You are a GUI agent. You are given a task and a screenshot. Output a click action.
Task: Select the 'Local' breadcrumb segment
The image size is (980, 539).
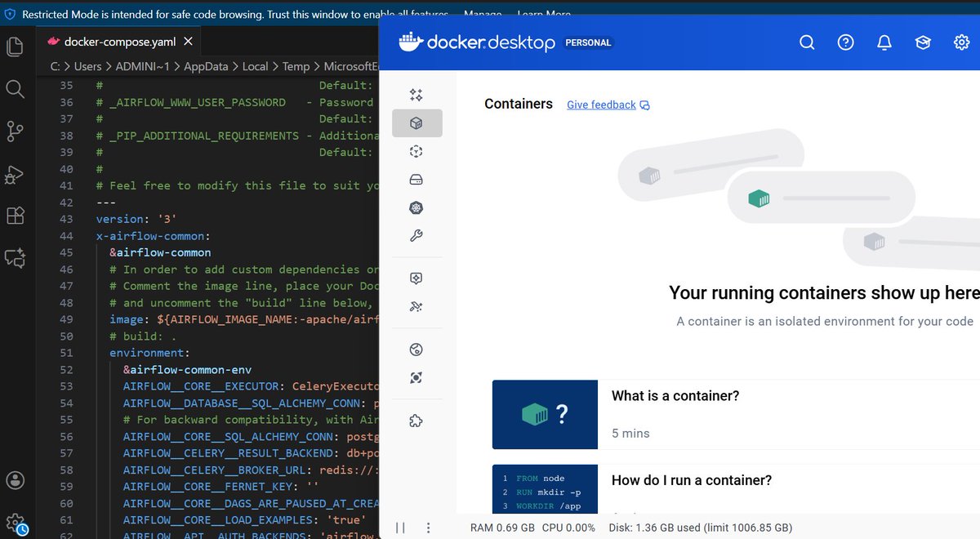click(255, 66)
